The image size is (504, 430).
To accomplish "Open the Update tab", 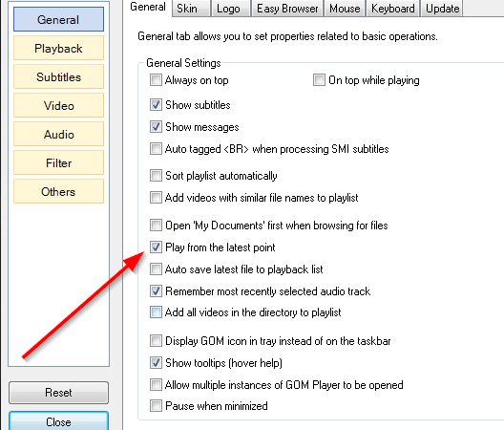I will pyautogui.click(x=442, y=9).
